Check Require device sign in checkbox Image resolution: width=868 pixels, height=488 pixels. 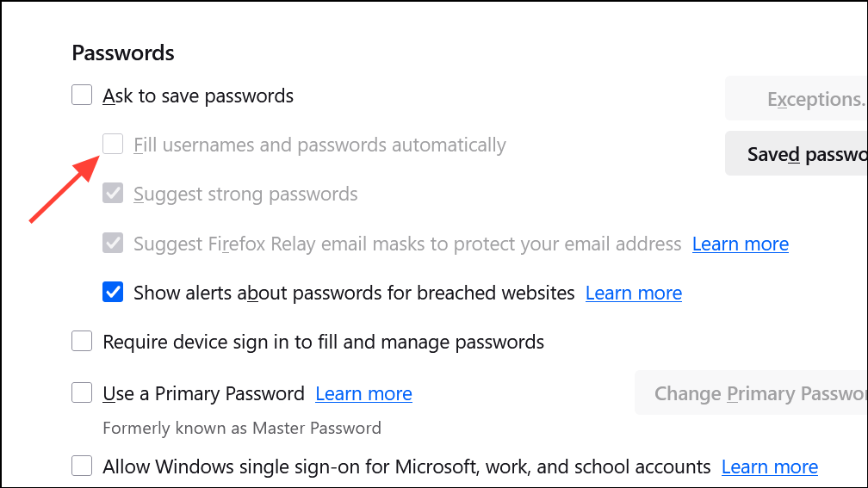click(x=82, y=342)
